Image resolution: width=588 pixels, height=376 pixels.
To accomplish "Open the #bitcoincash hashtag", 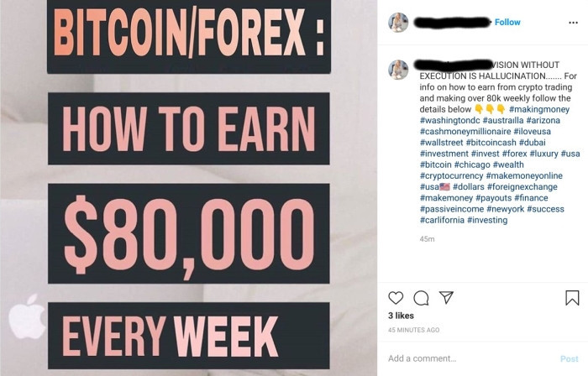I will click(x=491, y=143).
